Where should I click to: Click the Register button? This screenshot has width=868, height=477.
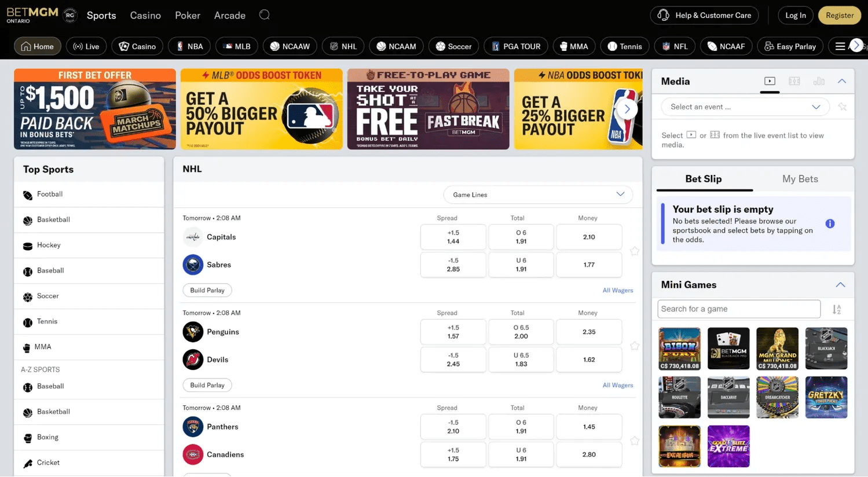point(840,15)
